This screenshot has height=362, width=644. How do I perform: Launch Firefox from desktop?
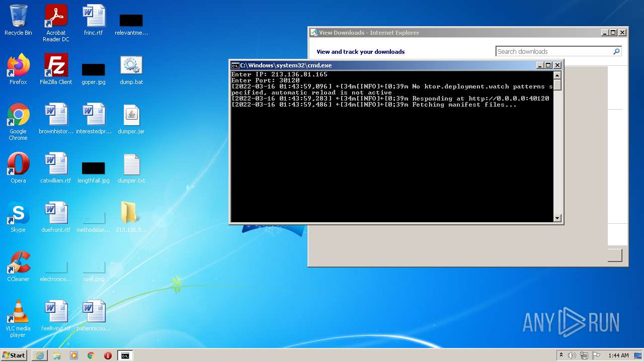click(18, 69)
